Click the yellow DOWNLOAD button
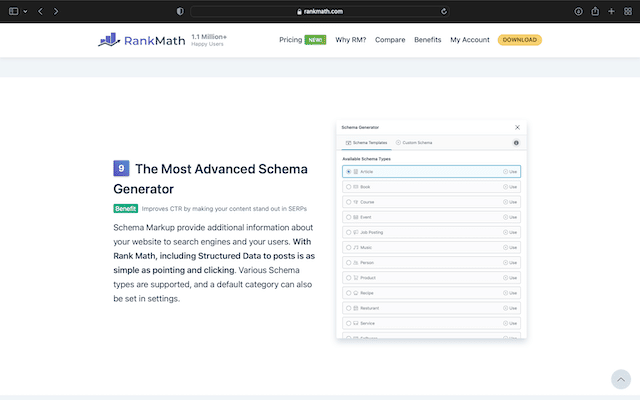The height and width of the screenshot is (400, 640). tap(519, 40)
